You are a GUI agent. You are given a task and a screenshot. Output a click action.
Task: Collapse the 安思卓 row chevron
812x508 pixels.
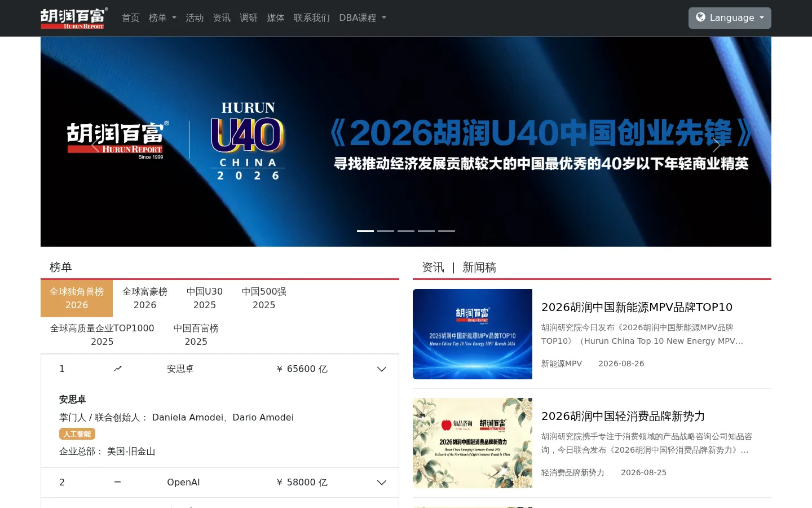tap(382, 369)
